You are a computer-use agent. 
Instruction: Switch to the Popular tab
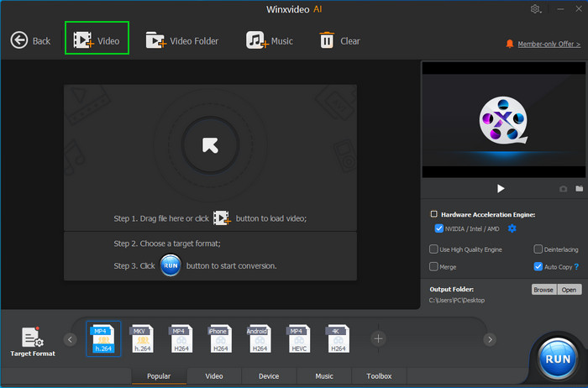(x=159, y=376)
